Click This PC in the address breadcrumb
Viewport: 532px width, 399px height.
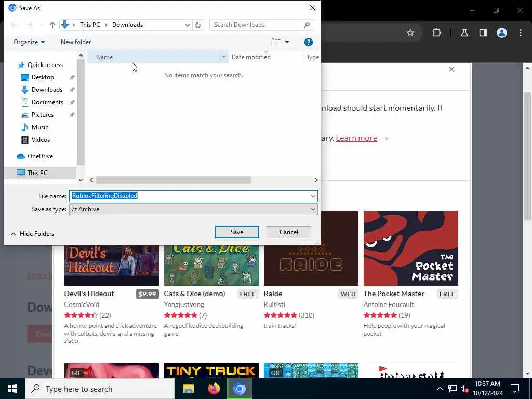coord(90,25)
